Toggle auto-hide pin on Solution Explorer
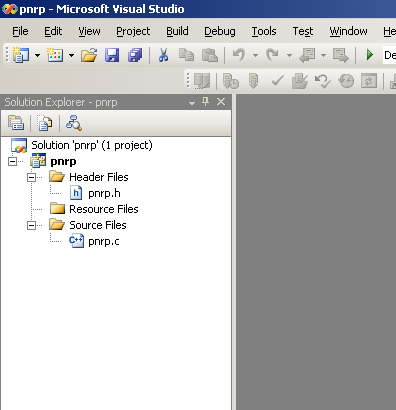The height and width of the screenshot is (410, 396). click(206, 101)
